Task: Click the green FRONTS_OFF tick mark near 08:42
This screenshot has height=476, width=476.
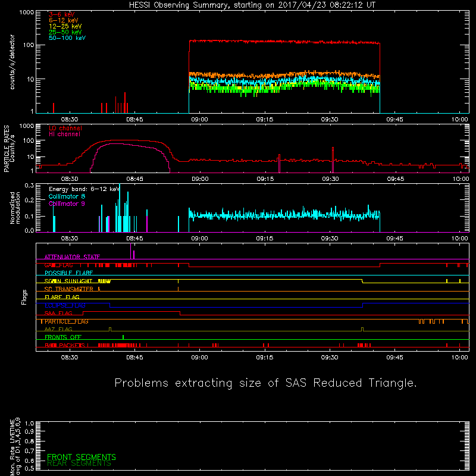Action: pyautogui.click(x=123, y=337)
